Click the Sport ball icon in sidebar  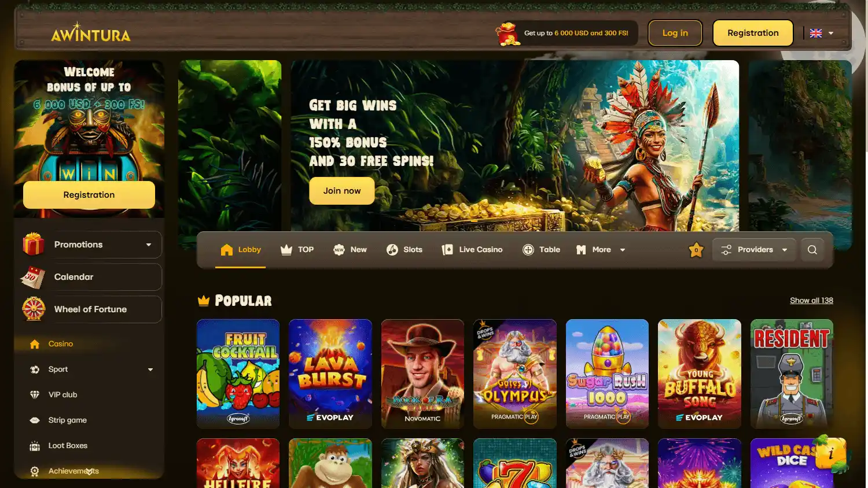[x=35, y=369]
